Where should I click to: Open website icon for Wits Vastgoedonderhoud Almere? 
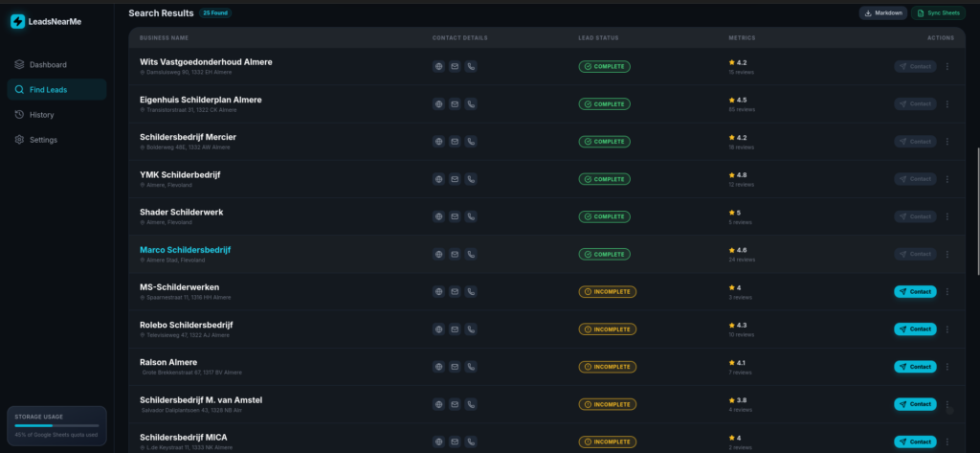pyautogui.click(x=438, y=66)
